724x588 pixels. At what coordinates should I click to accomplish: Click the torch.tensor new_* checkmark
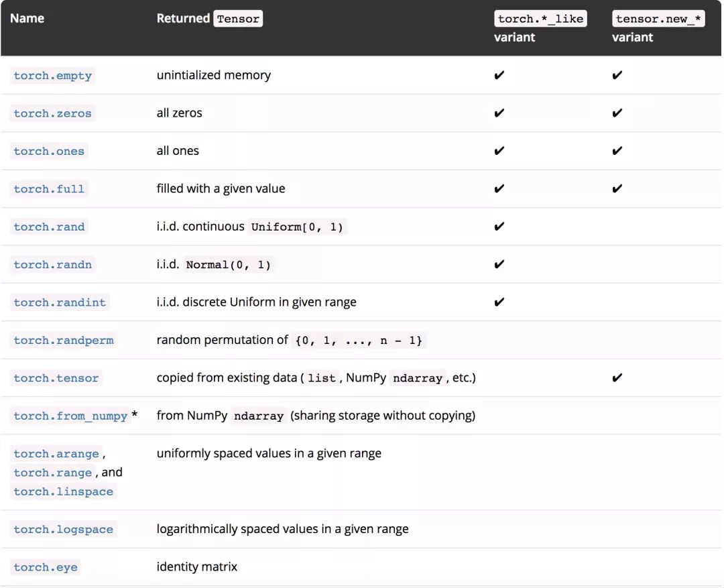(x=617, y=377)
